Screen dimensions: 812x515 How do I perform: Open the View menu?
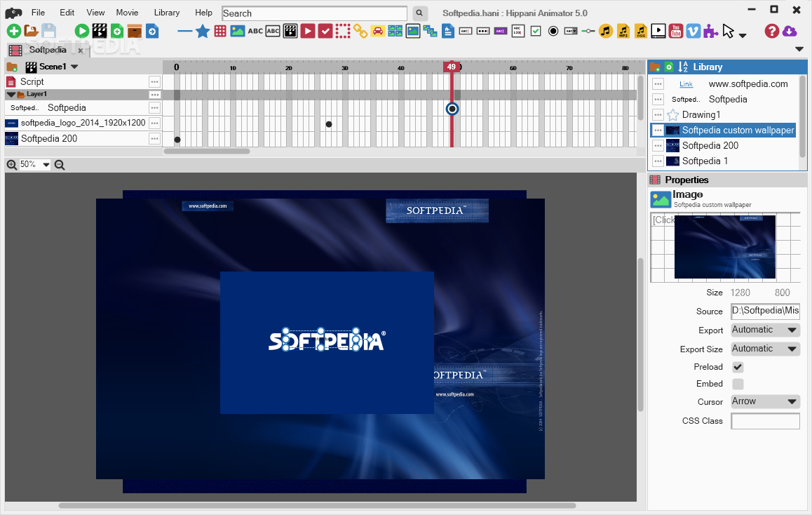pos(95,13)
